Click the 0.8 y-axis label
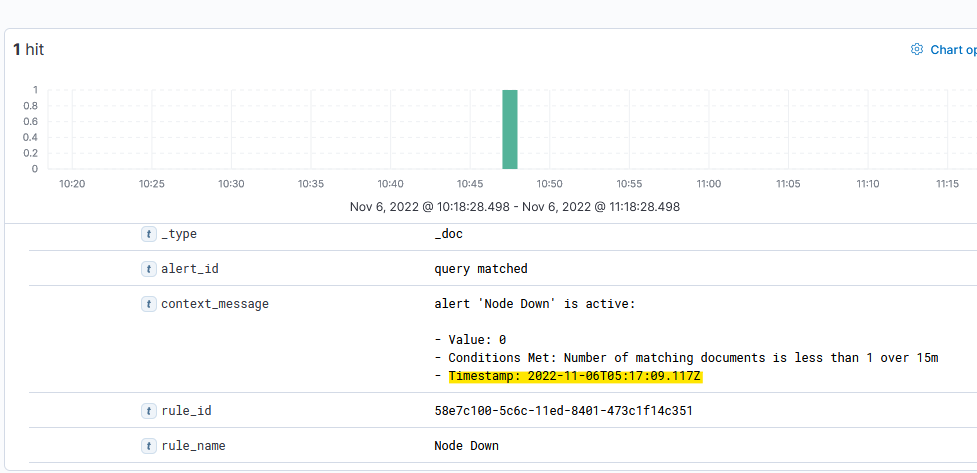977x473 pixels. [x=31, y=106]
